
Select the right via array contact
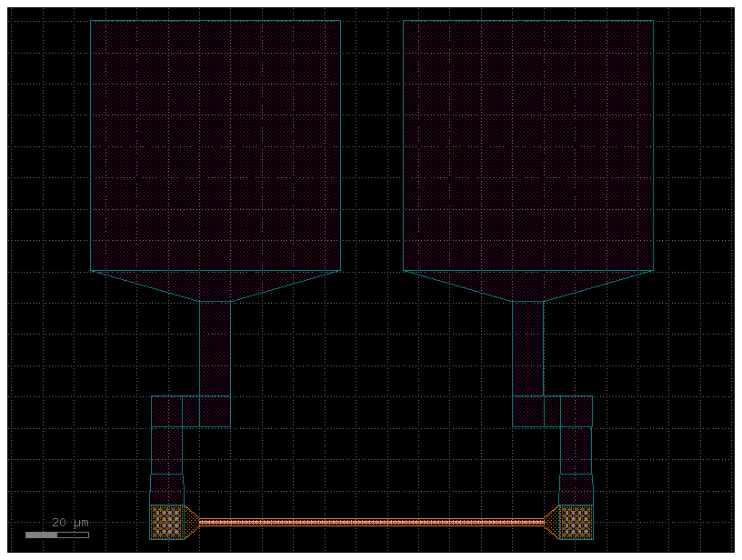click(x=576, y=522)
